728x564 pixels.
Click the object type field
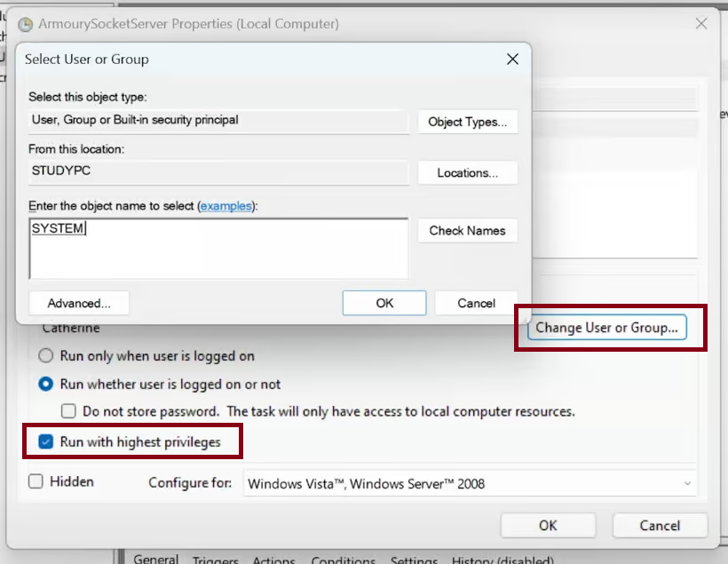(x=218, y=120)
